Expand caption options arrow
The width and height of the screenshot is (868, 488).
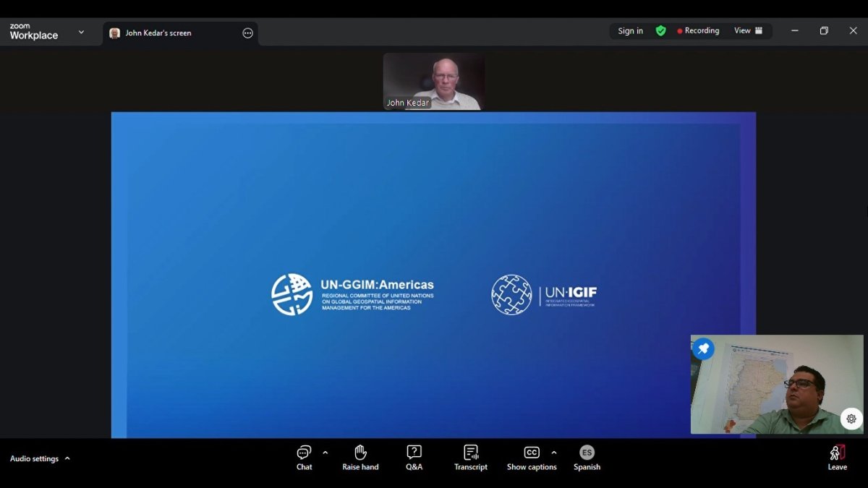point(554,453)
